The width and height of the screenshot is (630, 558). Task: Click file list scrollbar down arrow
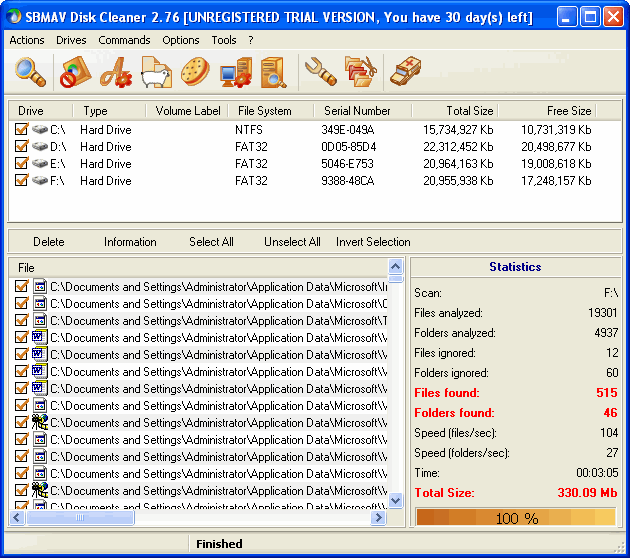(395, 500)
